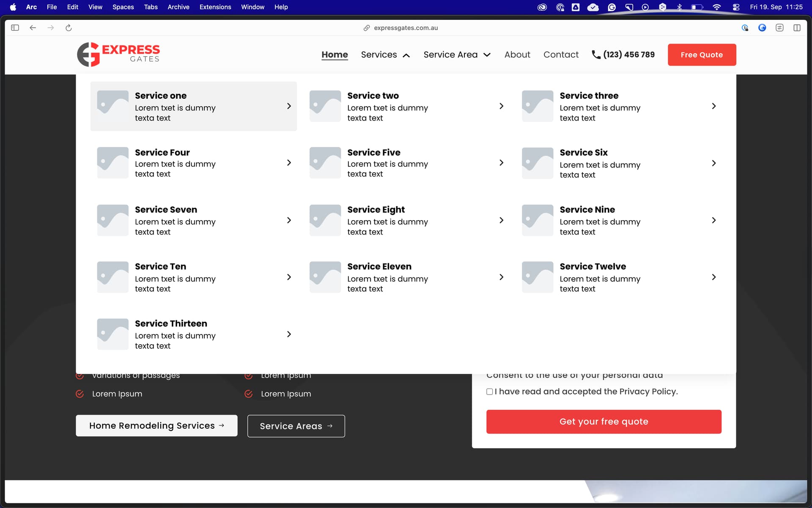
Task: Click the Service two placeholder image
Action: (x=325, y=106)
